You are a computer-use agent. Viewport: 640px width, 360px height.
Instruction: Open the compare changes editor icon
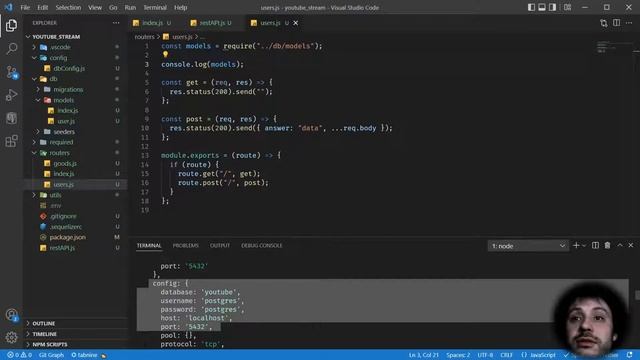(x=604, y=23)
